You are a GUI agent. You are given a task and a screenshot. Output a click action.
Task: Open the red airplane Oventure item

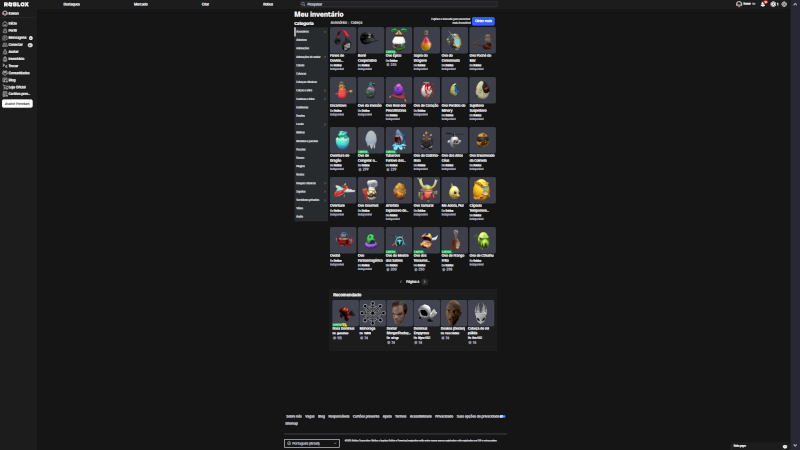click(x=343, y=190)
